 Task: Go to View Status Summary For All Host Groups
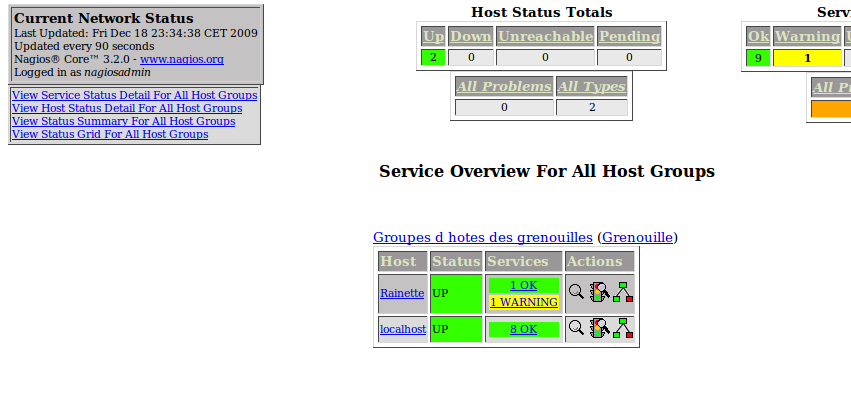click(x=123, y=121)
